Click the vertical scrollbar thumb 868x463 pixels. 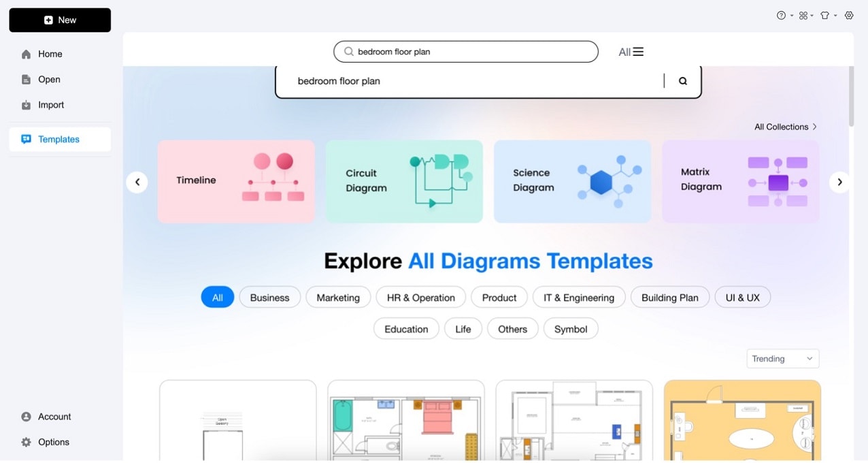click(851, 97)
